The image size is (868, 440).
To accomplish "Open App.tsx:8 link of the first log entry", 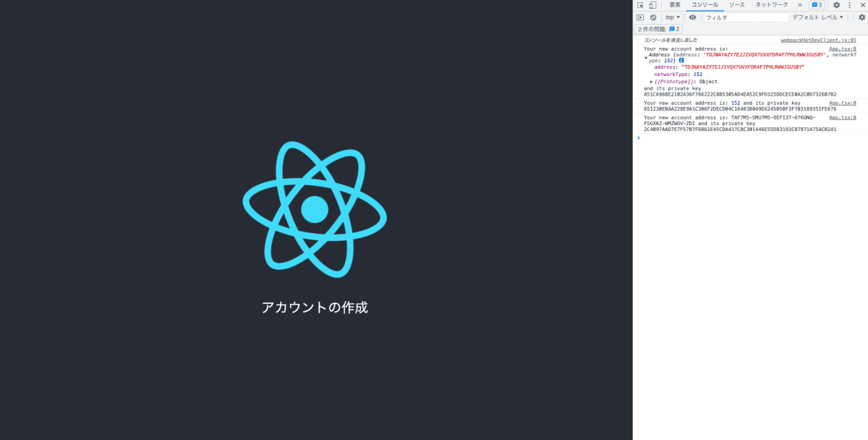I will pyautogui.click(x=843, y=49).
